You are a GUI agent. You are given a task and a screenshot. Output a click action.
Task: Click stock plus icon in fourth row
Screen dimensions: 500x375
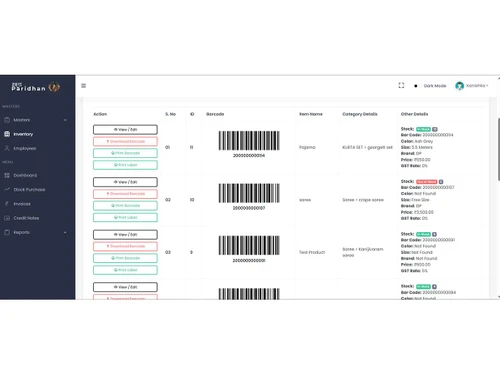coord(434,287)
